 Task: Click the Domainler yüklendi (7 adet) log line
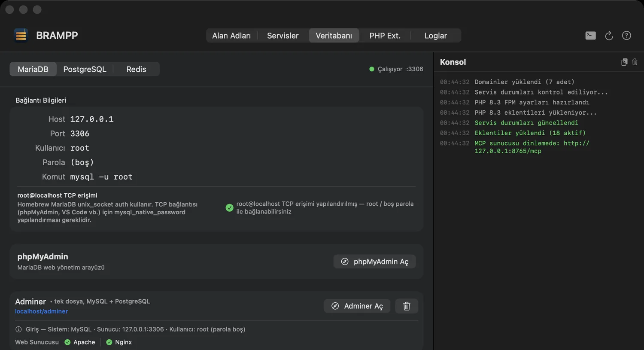(x=524, y=82)
